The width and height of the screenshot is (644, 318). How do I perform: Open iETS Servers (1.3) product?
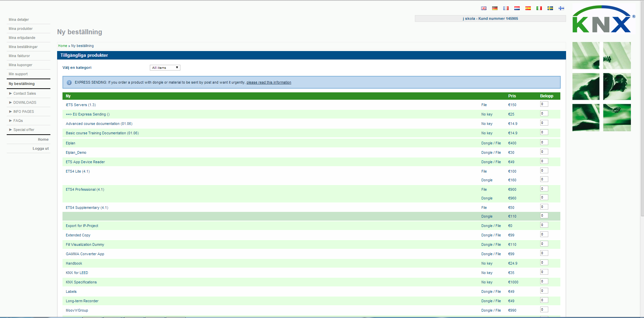[81, 105]
